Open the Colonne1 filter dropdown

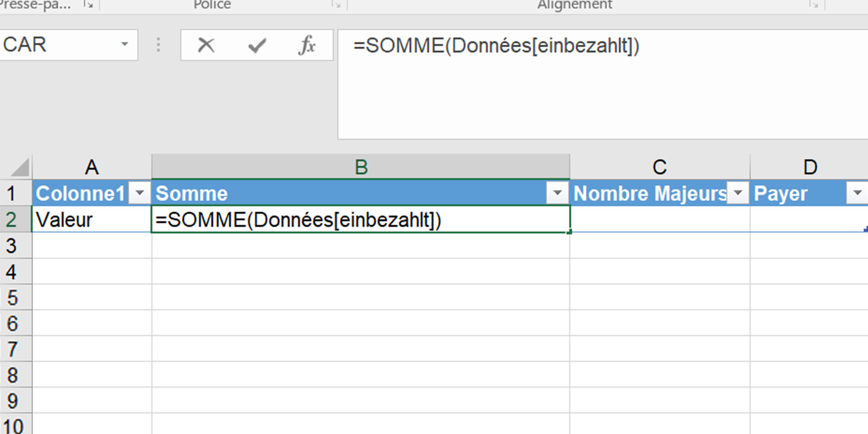[140, 193]
